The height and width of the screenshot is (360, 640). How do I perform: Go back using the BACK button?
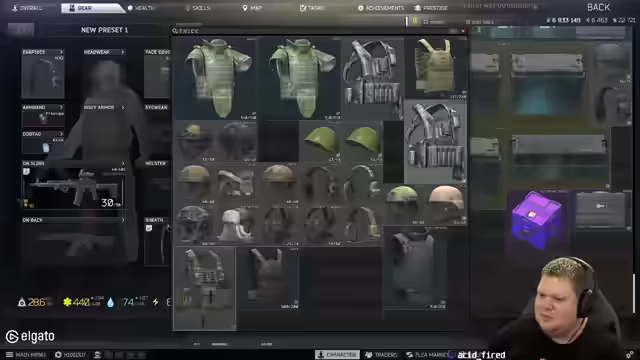pos(598,7)
